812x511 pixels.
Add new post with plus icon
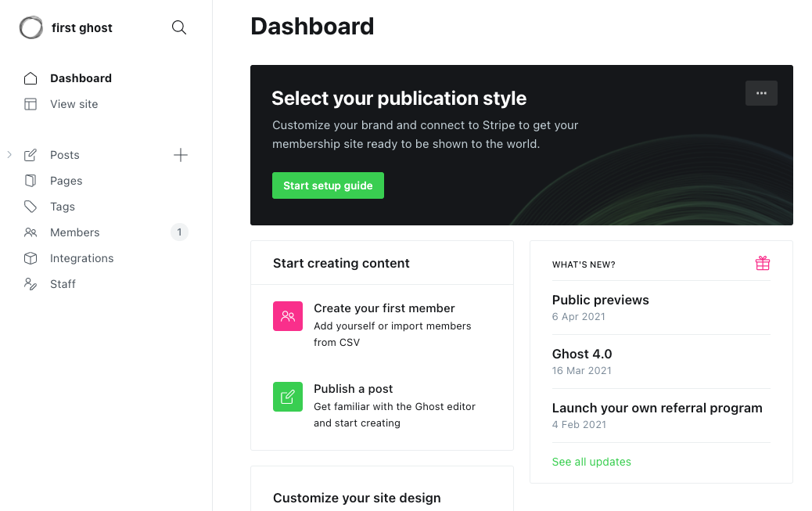coord(181,155)
